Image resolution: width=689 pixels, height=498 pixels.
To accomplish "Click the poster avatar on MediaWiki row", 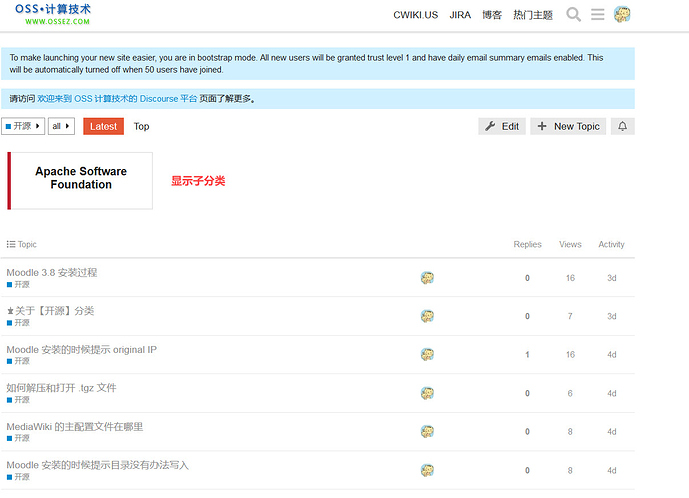I will [x=427, y=431].
